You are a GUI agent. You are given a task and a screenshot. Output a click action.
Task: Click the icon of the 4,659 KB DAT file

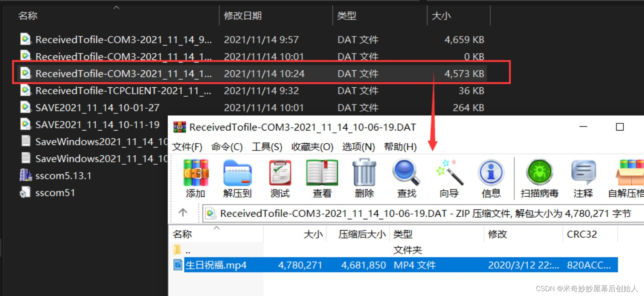tap(26, 39)
